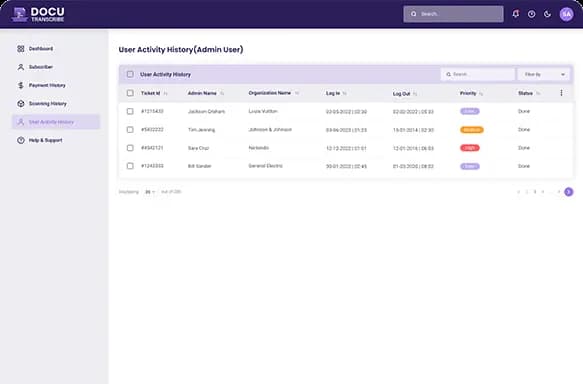Check the User Activity History panel checkbox
583x384 pixels.
(x=130, y=74)
